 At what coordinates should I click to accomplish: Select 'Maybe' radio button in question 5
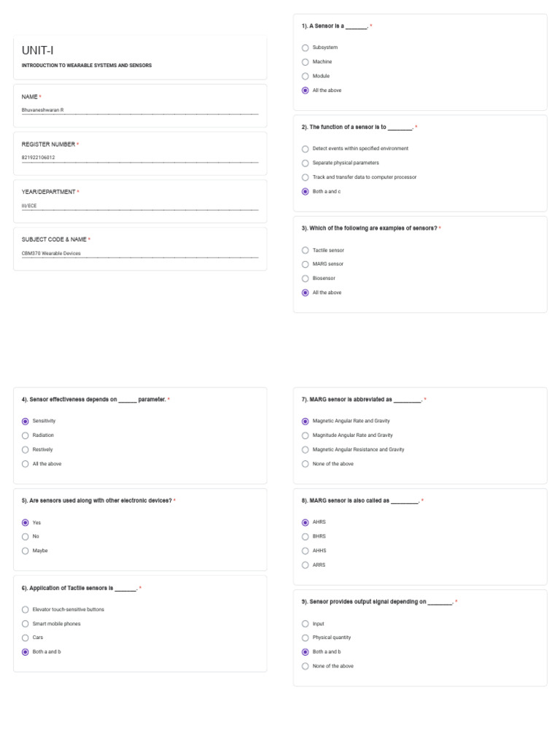tap(26, 551)
